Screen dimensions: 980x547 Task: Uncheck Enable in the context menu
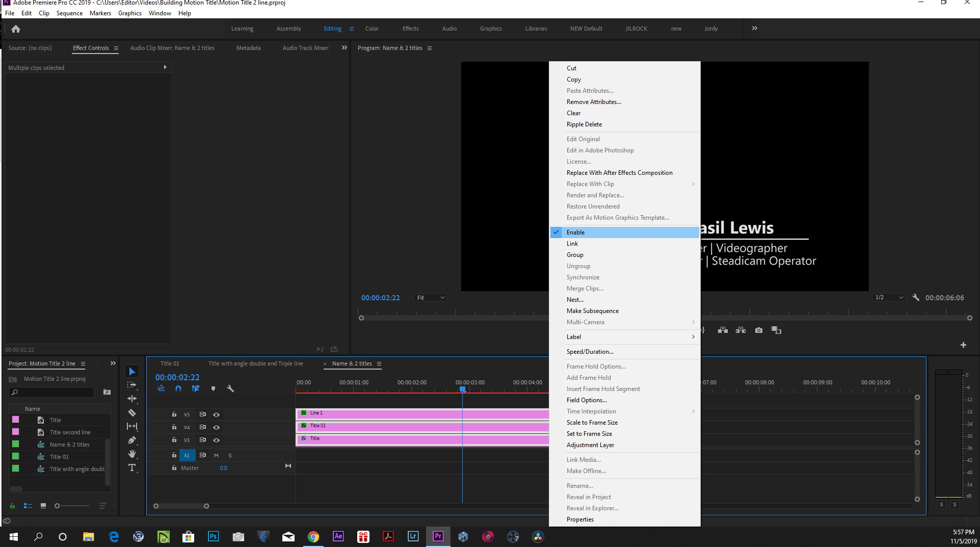575,232
